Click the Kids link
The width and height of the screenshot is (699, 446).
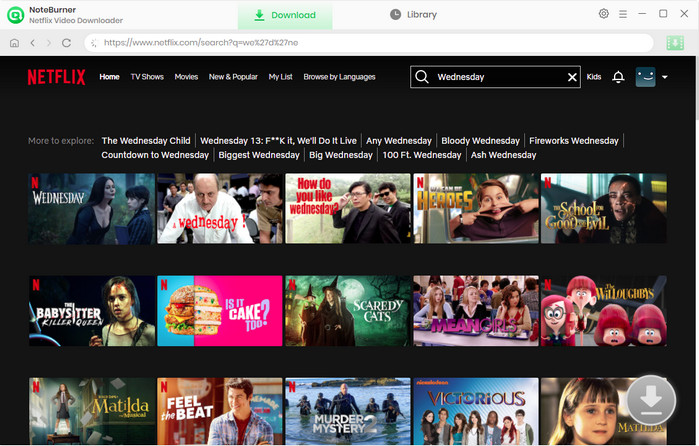point(593,77)
